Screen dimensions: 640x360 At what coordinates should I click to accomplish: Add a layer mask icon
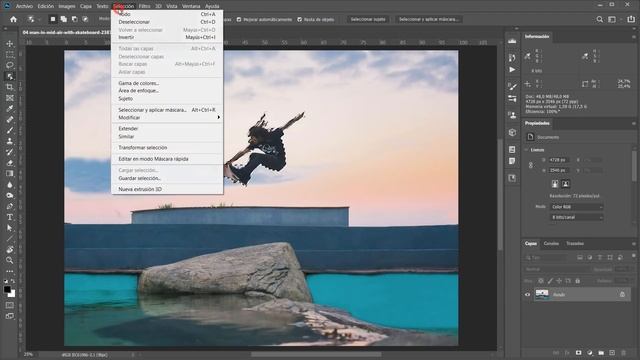[578, 353]
